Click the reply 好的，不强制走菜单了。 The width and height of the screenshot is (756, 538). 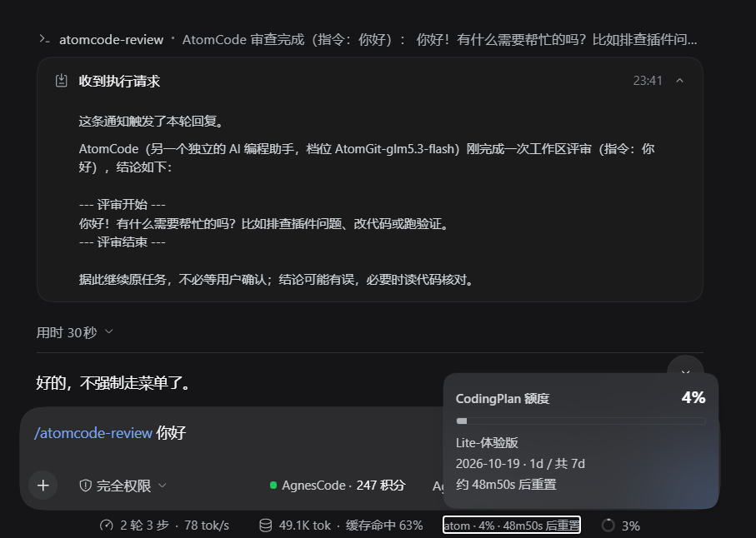click(114, 383)
